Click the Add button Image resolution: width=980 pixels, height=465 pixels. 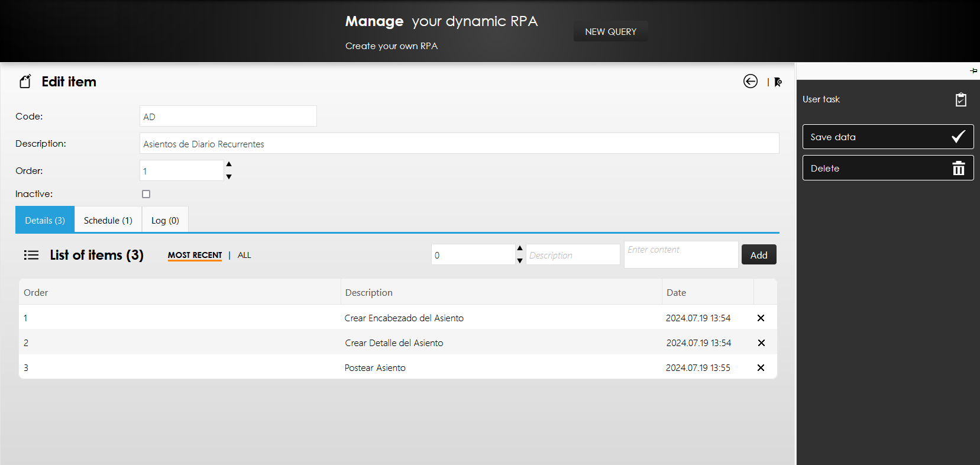[x=759, y=255]
